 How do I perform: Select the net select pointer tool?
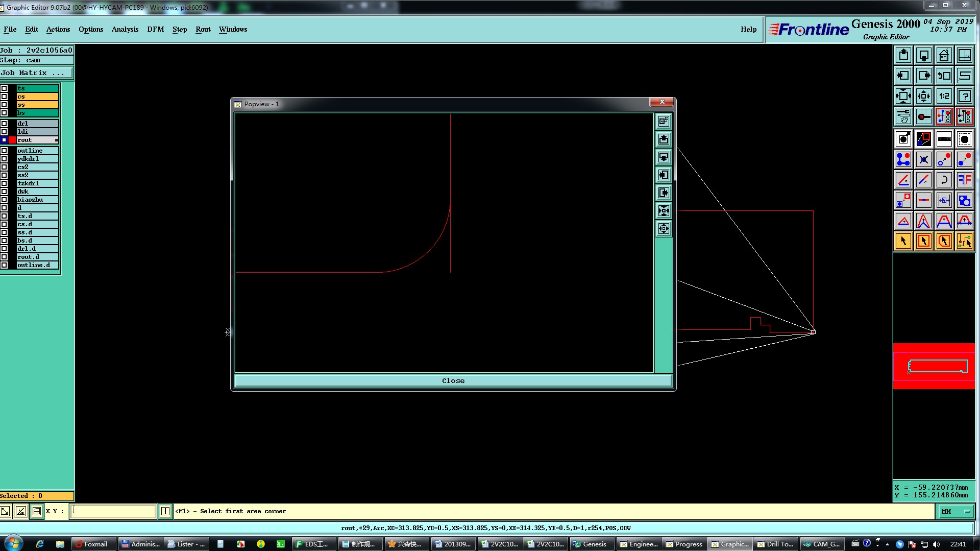click(965, 241)
